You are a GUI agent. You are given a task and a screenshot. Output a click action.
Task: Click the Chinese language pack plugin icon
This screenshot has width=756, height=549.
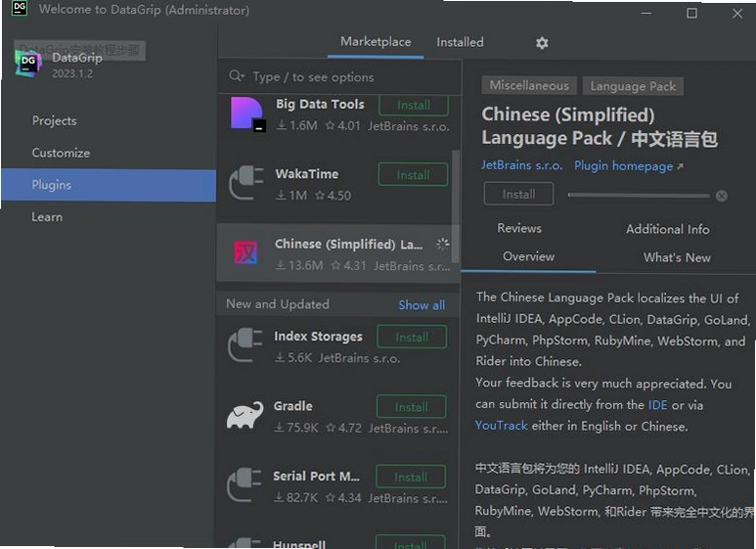(x=245, y=252)
